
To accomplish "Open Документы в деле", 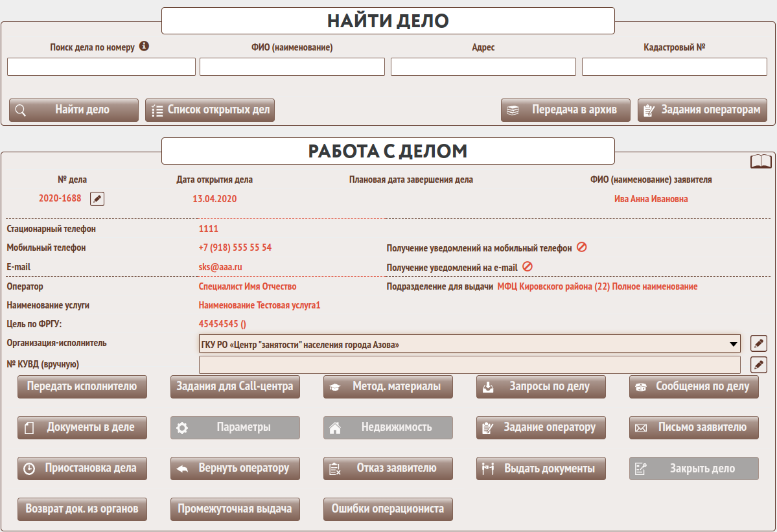I will click(x=82, y=428).
